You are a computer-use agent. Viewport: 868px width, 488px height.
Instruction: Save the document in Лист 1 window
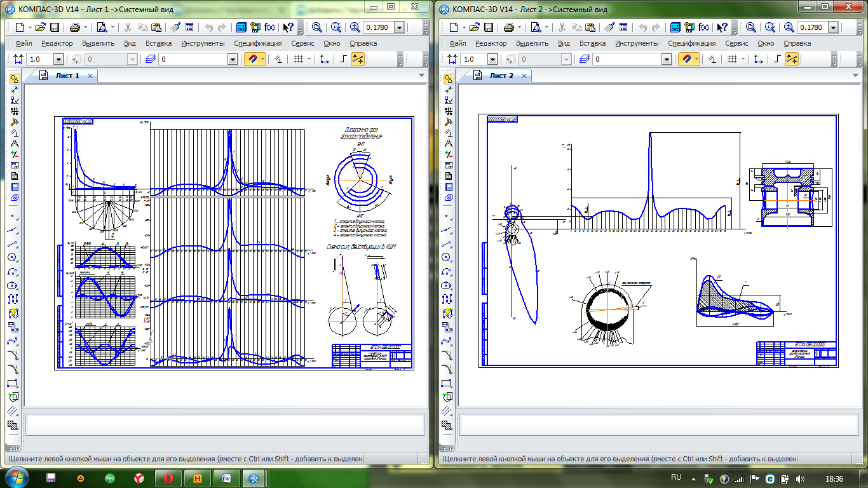point(55,27)
